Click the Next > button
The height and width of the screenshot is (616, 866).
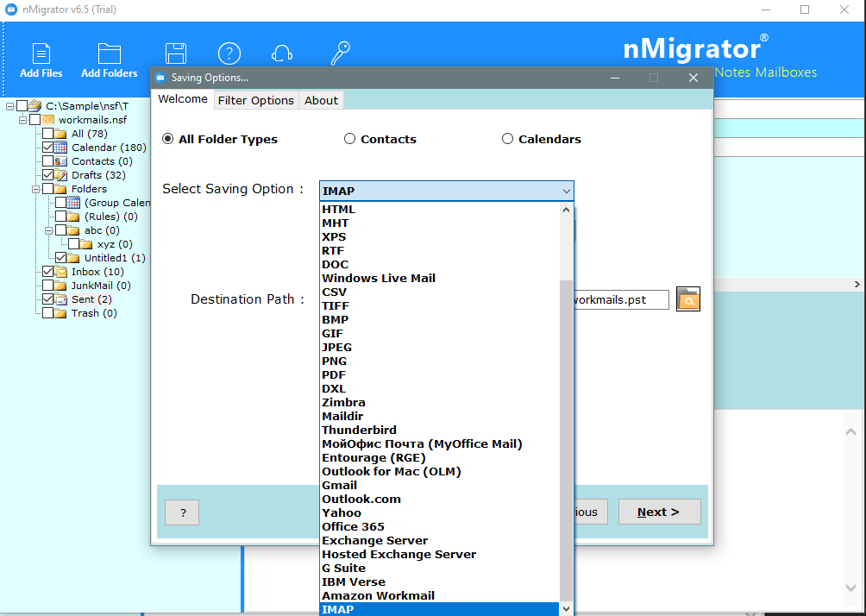[660, 512]
